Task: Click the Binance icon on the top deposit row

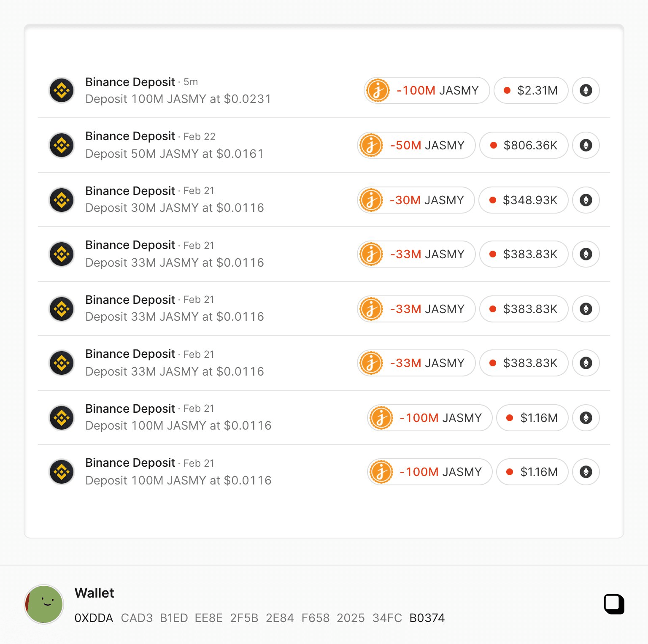Action: [62, 90]
